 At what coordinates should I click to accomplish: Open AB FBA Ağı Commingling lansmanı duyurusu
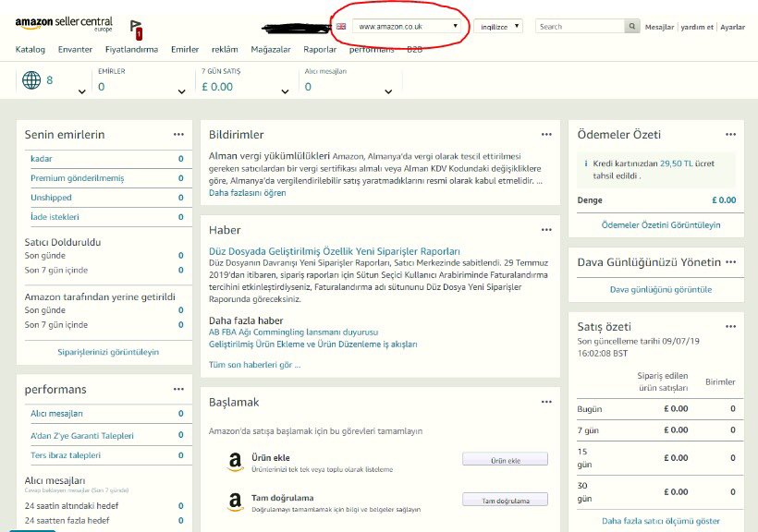click(293, 332)
